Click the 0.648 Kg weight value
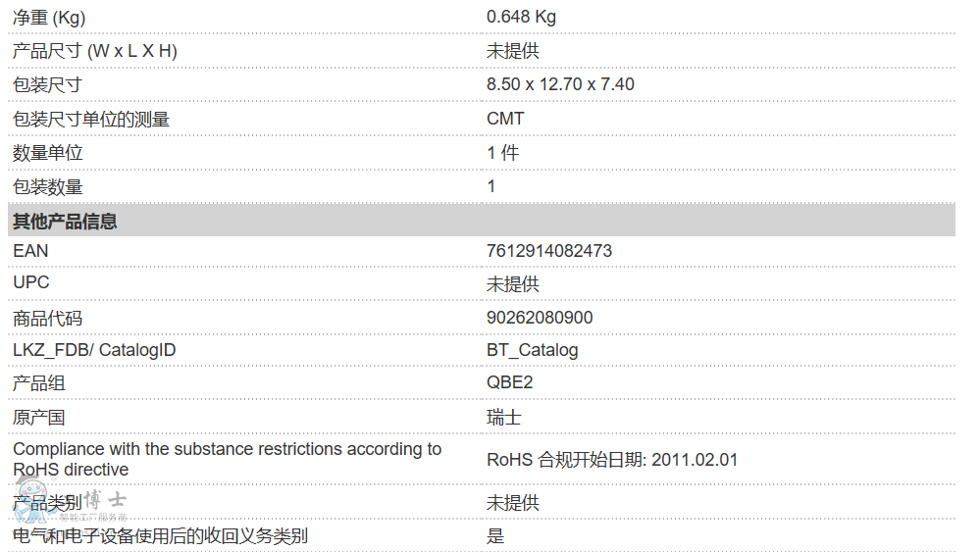This screenshot has width=980, height=552. tap(521, 17)
